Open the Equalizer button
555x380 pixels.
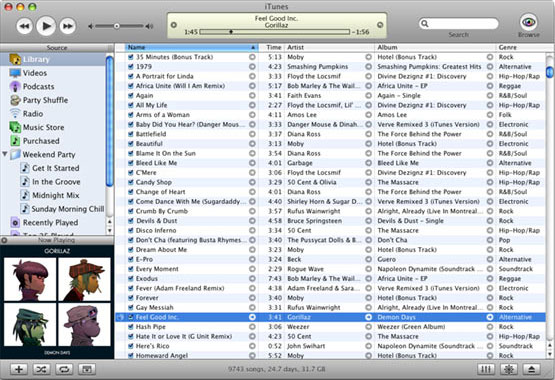[486, 369]
